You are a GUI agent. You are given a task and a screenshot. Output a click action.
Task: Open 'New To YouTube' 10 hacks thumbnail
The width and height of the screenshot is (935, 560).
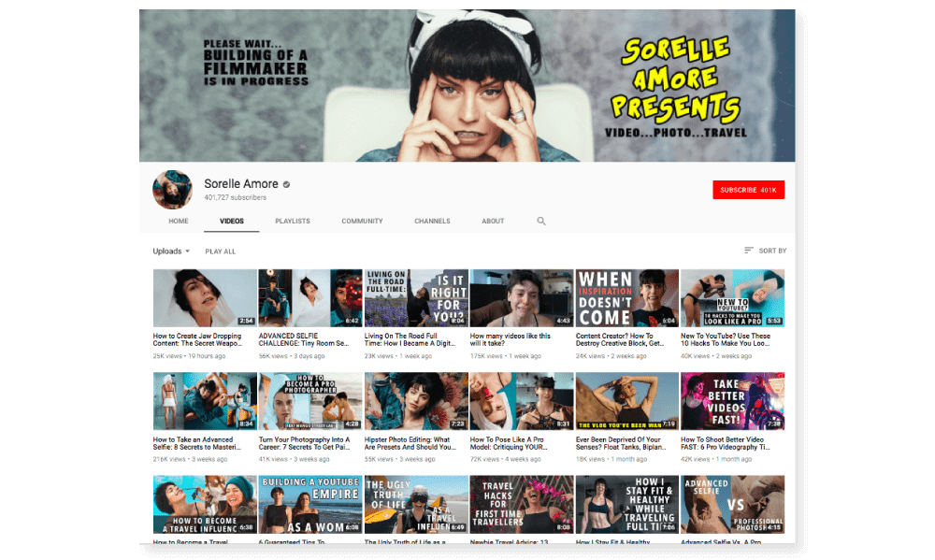(732, 297)
